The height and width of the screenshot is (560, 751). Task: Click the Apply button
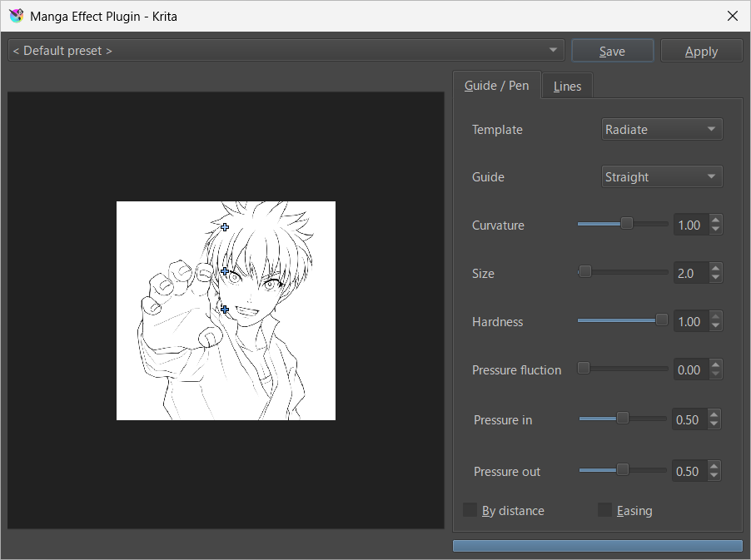coord(701,51)
